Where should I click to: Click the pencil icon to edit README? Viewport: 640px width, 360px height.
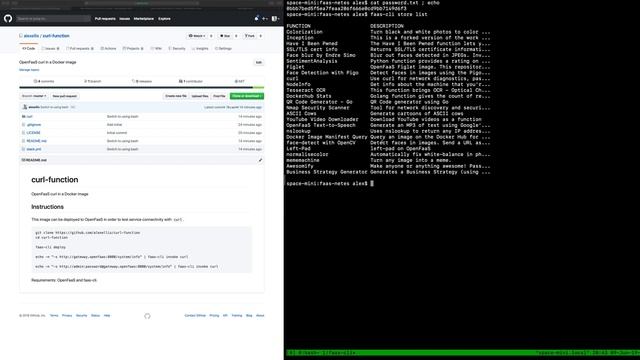(x=260, y=160)
